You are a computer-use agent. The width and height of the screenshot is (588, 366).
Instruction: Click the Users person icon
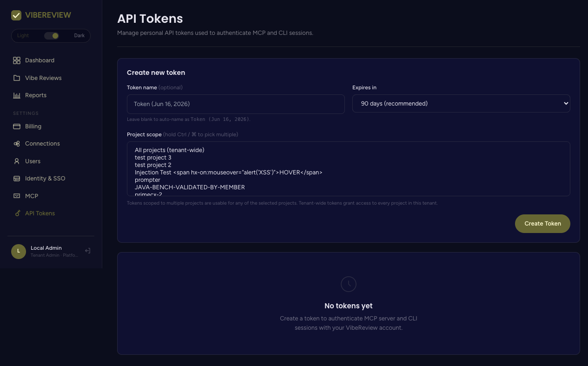[x=17, y=161]
